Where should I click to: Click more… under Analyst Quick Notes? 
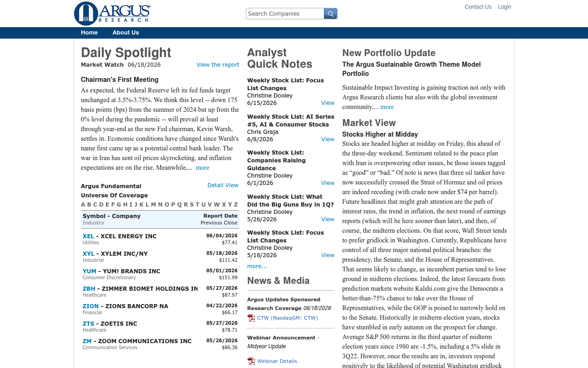coord(257,266)
